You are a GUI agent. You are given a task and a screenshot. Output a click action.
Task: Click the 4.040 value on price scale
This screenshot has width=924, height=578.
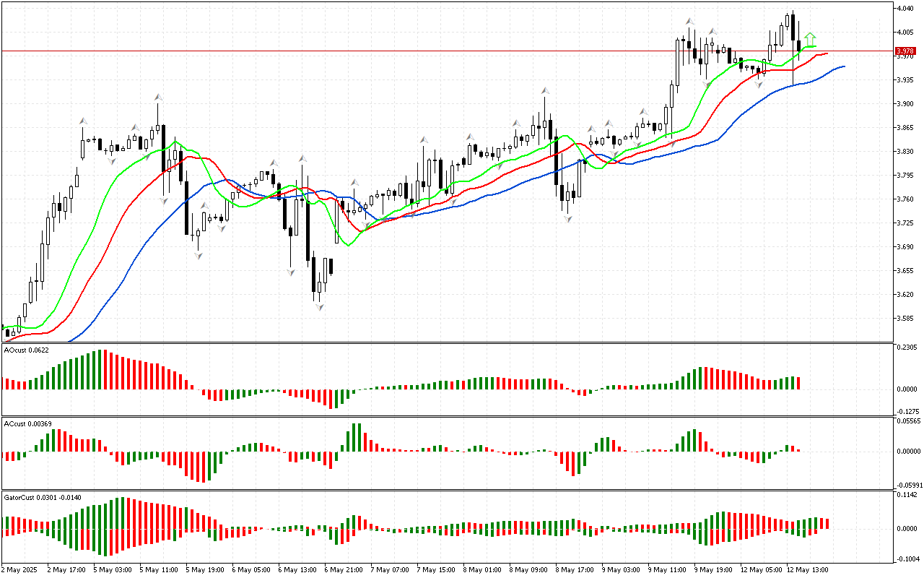(906, 9)
